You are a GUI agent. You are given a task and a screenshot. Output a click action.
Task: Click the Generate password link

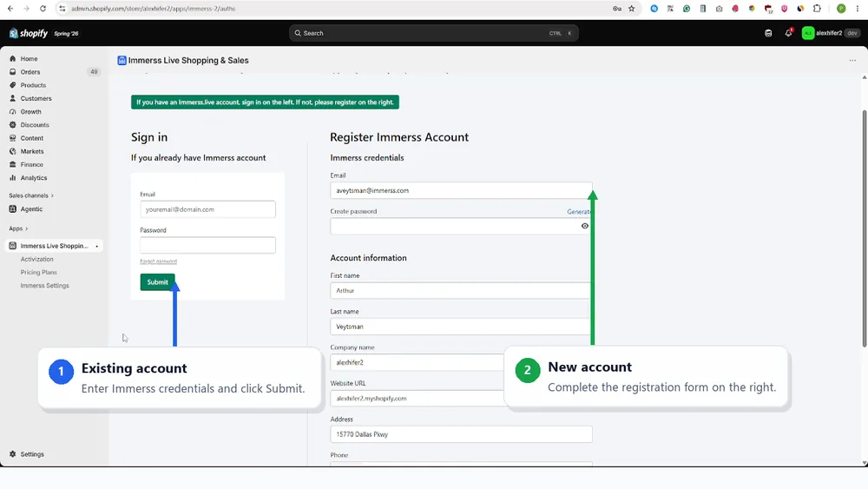[579, 212]
